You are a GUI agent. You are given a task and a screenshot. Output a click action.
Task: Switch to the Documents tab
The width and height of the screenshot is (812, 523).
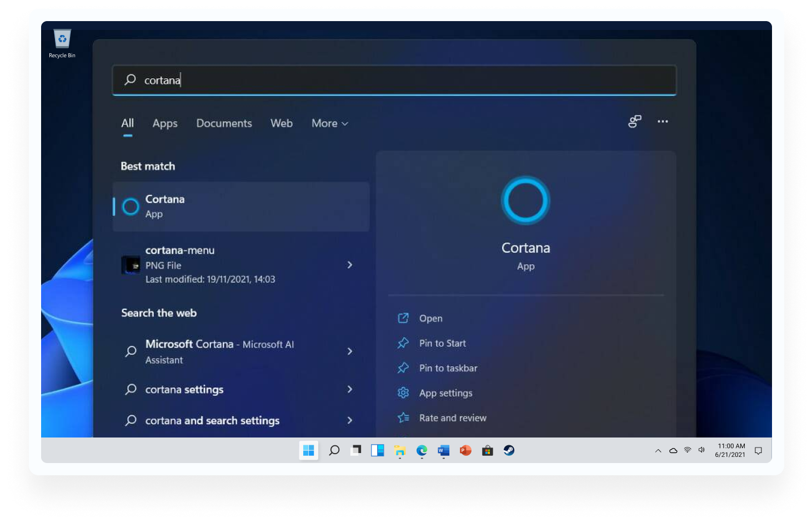coord(224,123)
